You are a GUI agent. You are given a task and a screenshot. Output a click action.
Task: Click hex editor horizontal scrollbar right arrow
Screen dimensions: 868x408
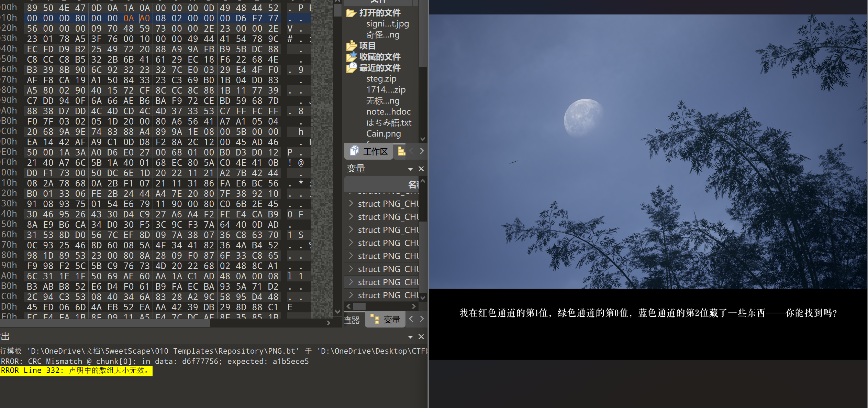click(328, 323)
